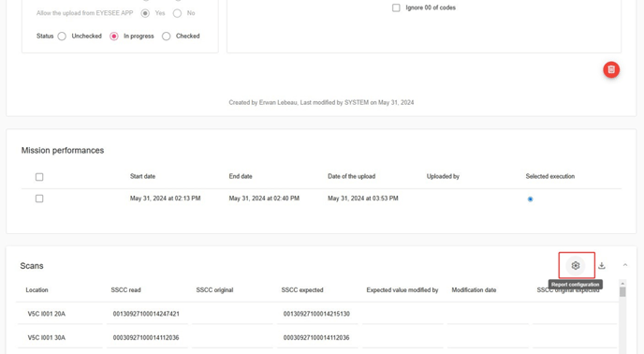Open Report configuration gear icon
This screenshot has height=354, width=644.
click(576, 266)
